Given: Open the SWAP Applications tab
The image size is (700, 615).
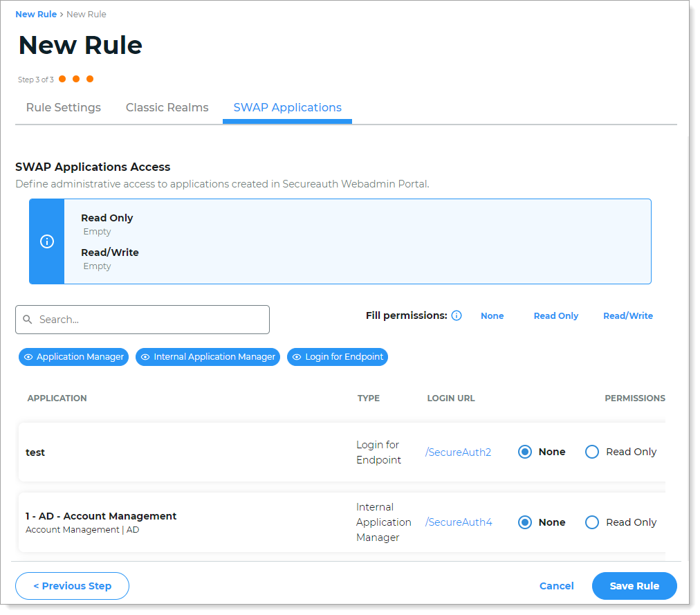Looking at the screenshot, I should 287,108.
